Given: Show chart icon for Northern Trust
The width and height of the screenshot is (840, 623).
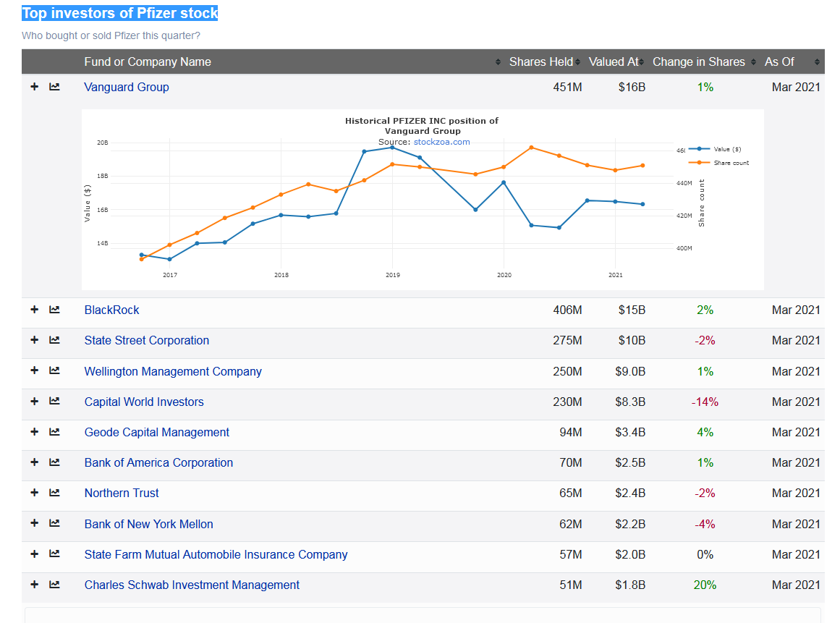Looking at the screenshot, I should [54, 492].
